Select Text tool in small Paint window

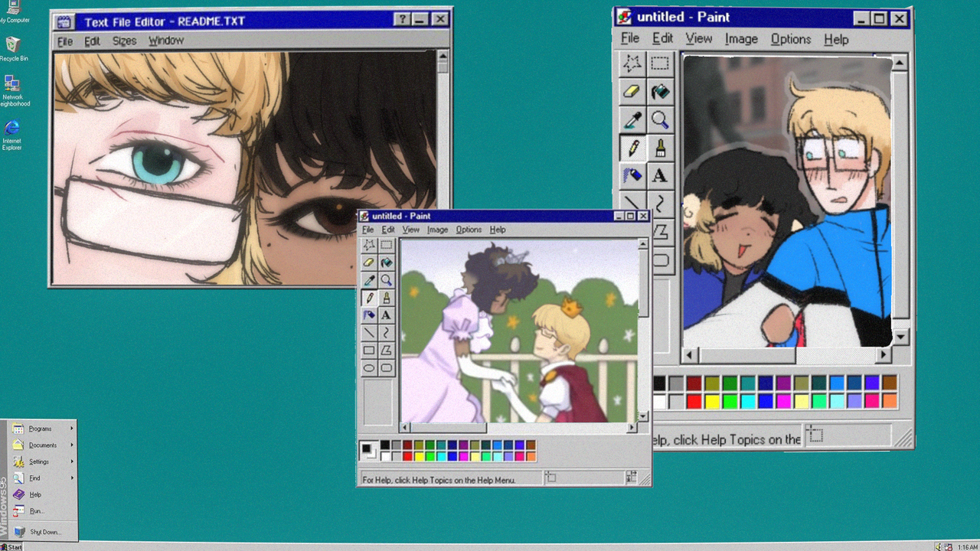[x=386, y=315]
